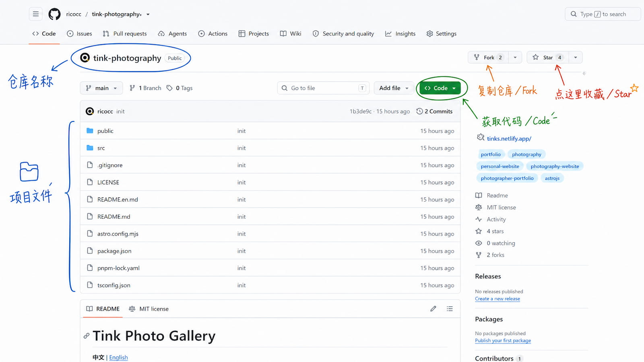Select the README tab below file list

tap(103, 309)
